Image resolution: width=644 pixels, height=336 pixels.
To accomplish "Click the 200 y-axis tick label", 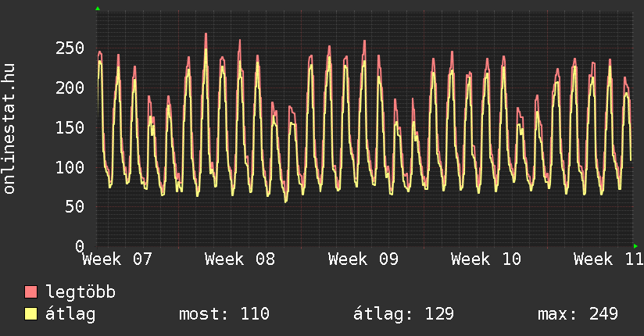I will 69,88.
